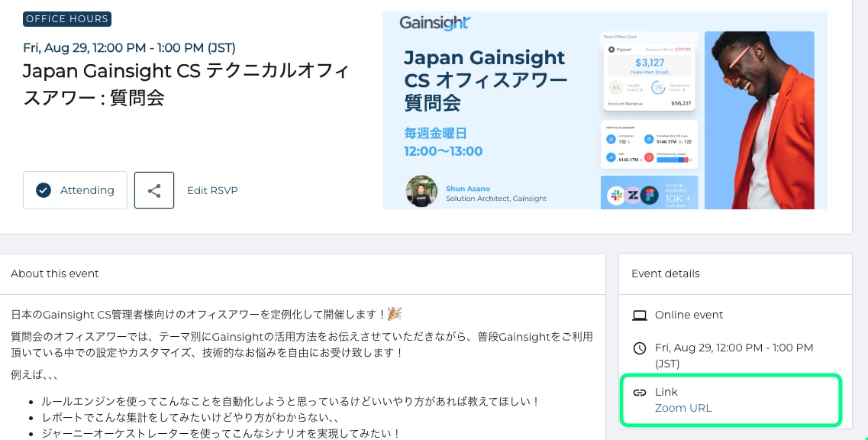Image resolution: width=868 pixels, height=440 pixels.
Task: Click the Attending checkmark icon
Action: click(44, 190)
